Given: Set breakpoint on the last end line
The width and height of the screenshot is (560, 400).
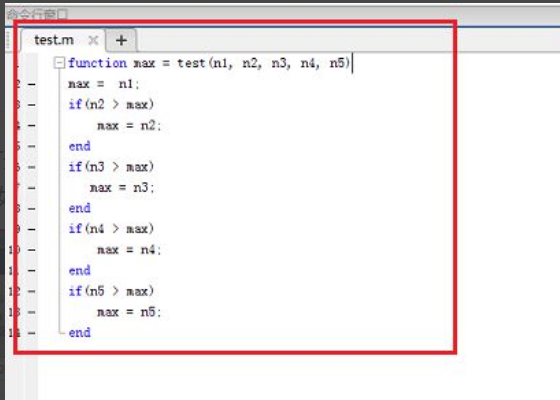Looking at the screenshot, I should [31, 333].
